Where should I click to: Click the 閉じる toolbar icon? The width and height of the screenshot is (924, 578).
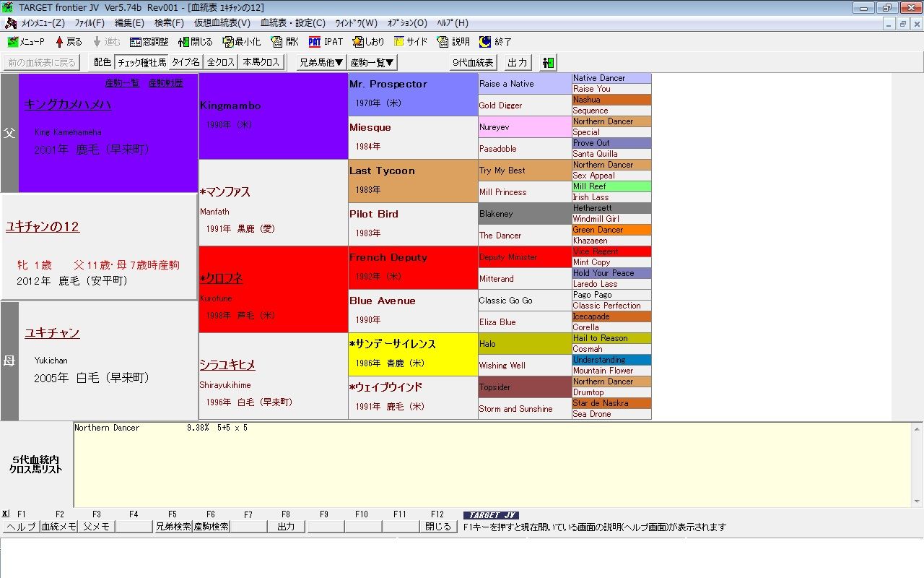[195, 42]
